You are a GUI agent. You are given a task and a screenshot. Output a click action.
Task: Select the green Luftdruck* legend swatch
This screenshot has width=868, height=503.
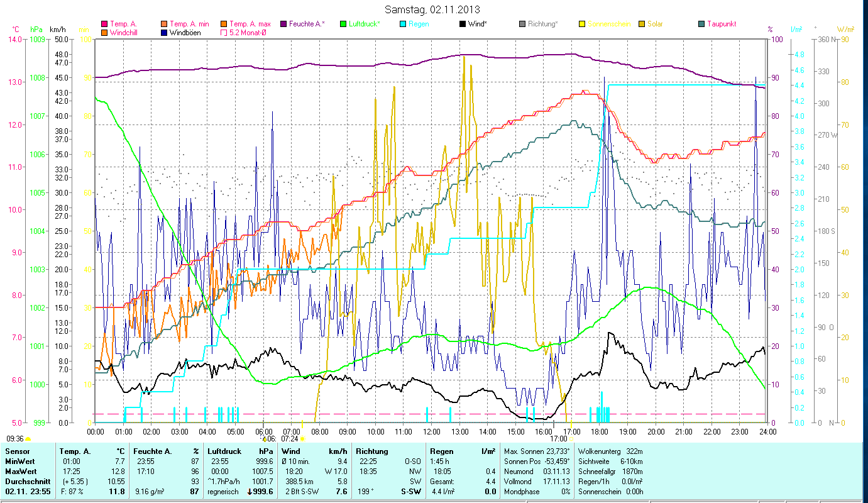point(343,24)
